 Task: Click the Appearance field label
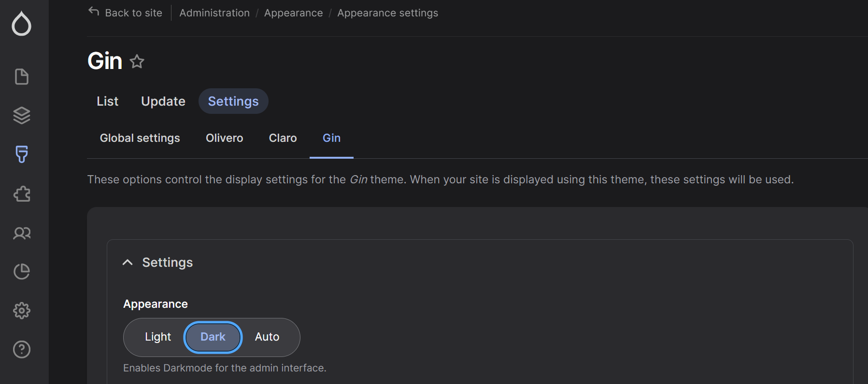pyautogui.click(x=156, y=304)
